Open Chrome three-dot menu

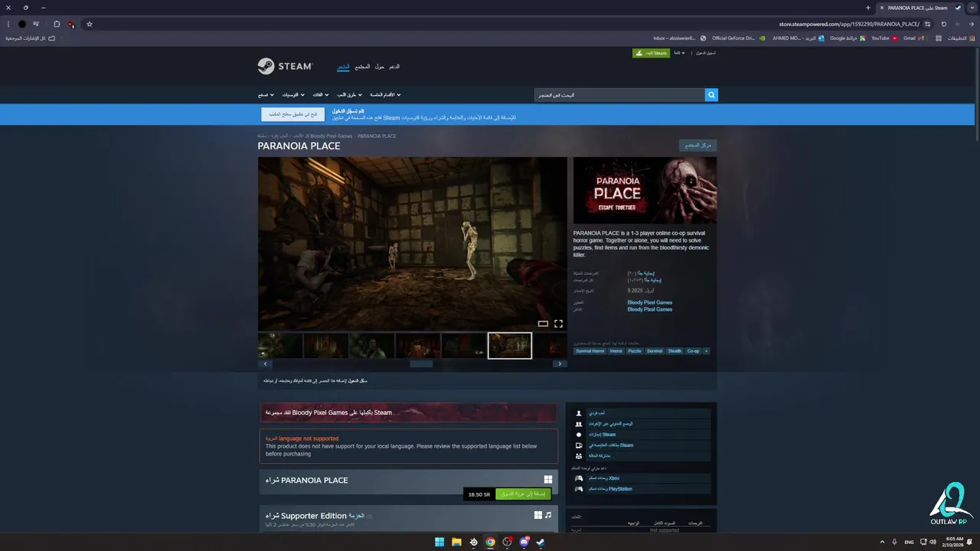tap(8, 24)
